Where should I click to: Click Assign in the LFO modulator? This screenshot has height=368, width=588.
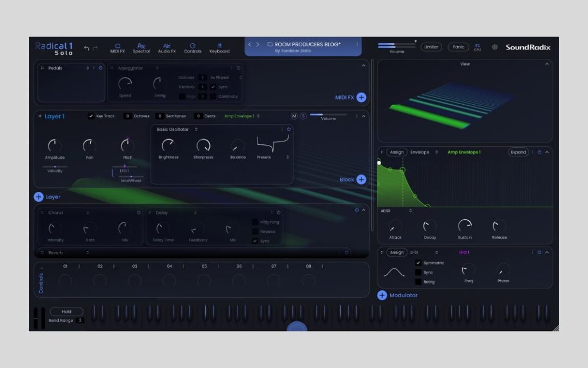(396, 252)
